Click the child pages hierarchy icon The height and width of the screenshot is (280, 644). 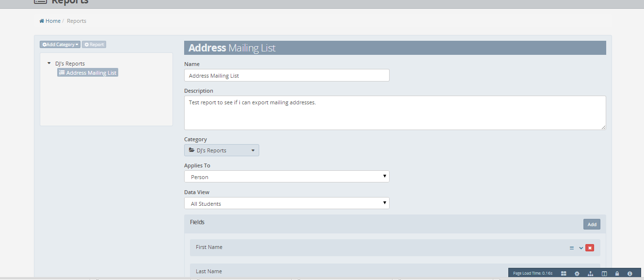[x=590, y=274]
